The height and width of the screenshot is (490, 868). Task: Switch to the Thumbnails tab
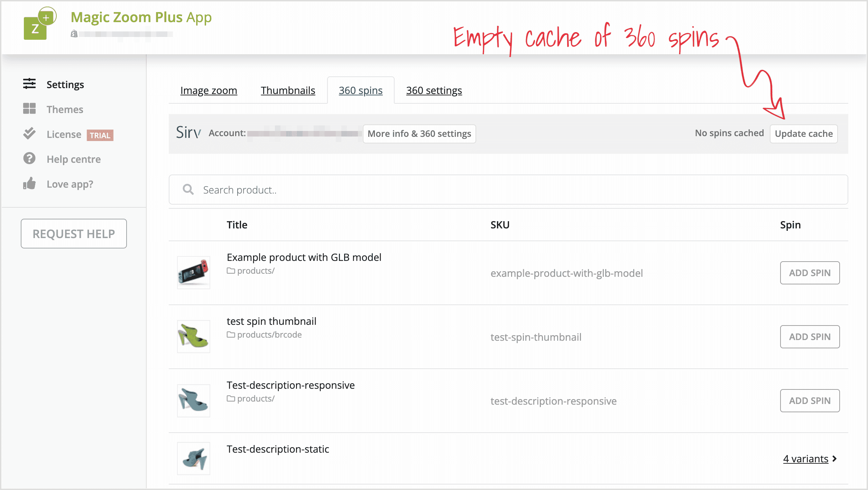click(288, 90)
